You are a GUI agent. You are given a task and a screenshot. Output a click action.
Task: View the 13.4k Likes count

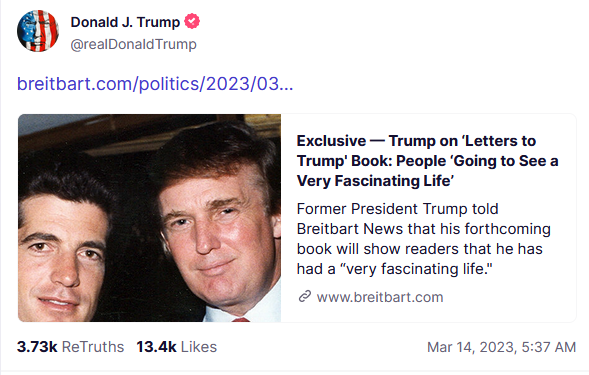pos(177,347)
